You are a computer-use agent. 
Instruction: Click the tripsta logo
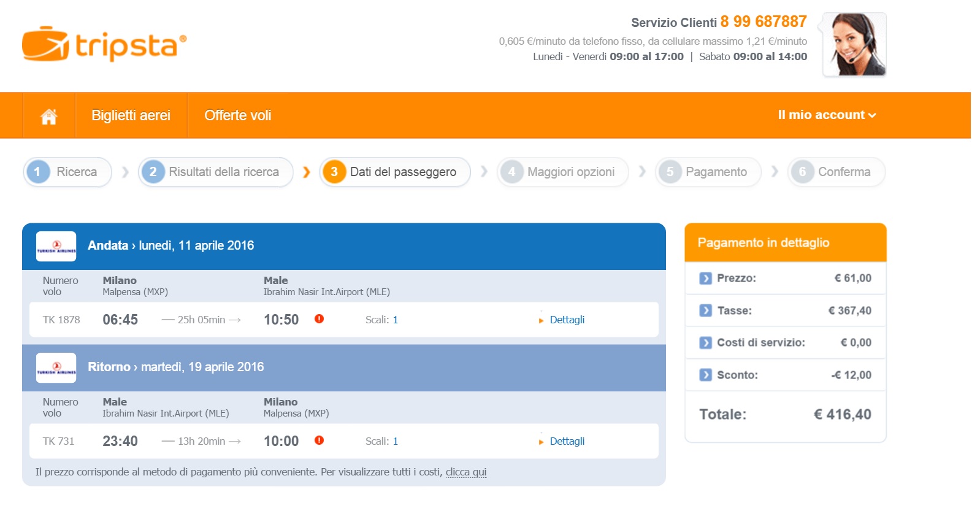(x=104, y=44)
